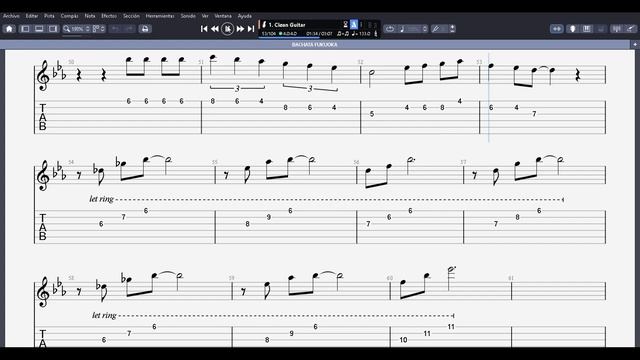Toggle the bottom global view panel

click(39, 29)
